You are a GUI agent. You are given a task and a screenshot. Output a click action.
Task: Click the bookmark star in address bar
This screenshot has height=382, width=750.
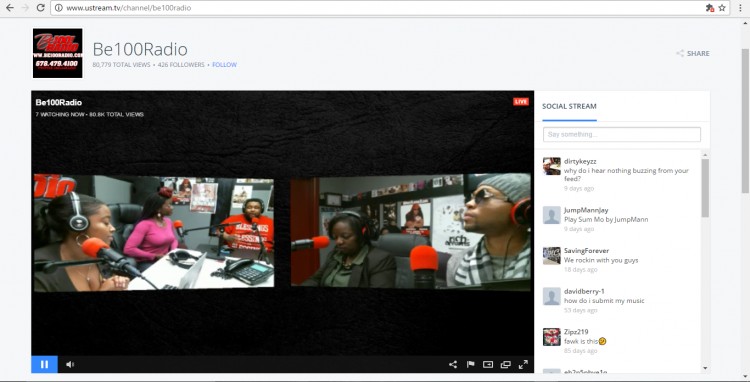click(x=722, y=8)
